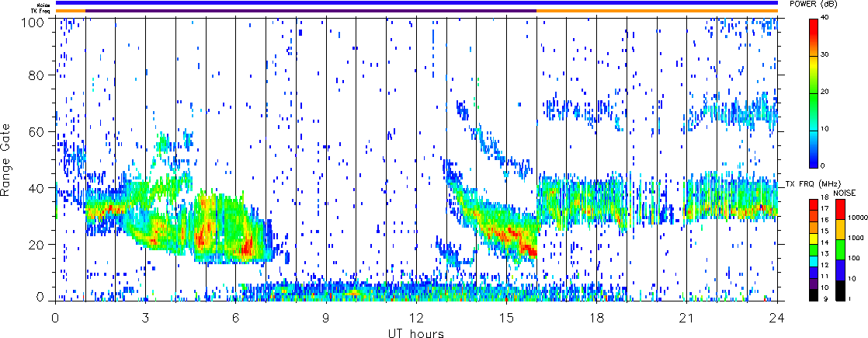Click purple segment of TX Freq strip
Screen dimensions: 868x338
point(311,11)
